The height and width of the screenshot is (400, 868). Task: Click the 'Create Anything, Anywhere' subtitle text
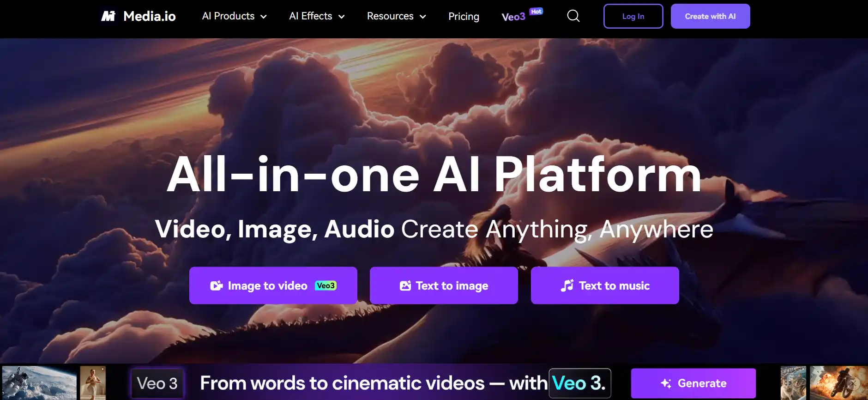click(x=557, y=229)
